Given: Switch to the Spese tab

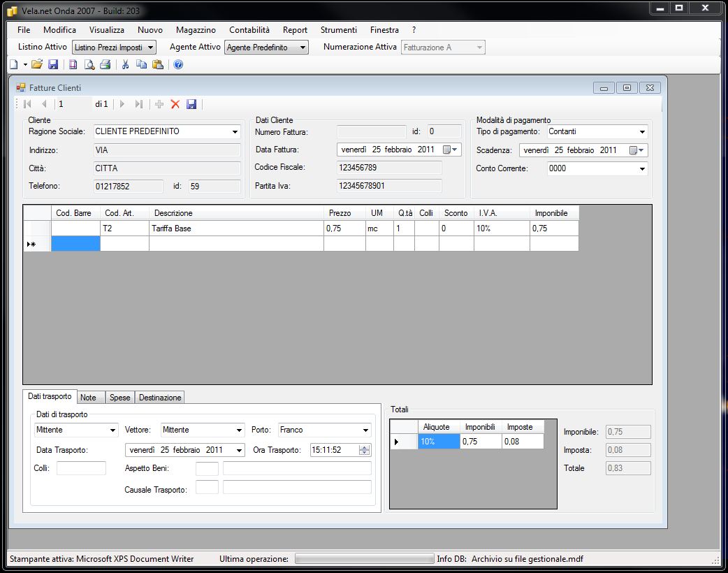Looking at the screenshot, I should click(x=119, y=398).
